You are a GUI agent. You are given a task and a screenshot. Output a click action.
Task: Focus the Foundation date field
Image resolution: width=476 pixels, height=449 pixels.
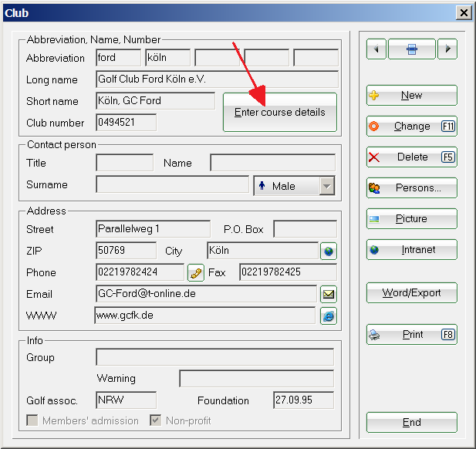click(303, 400)
